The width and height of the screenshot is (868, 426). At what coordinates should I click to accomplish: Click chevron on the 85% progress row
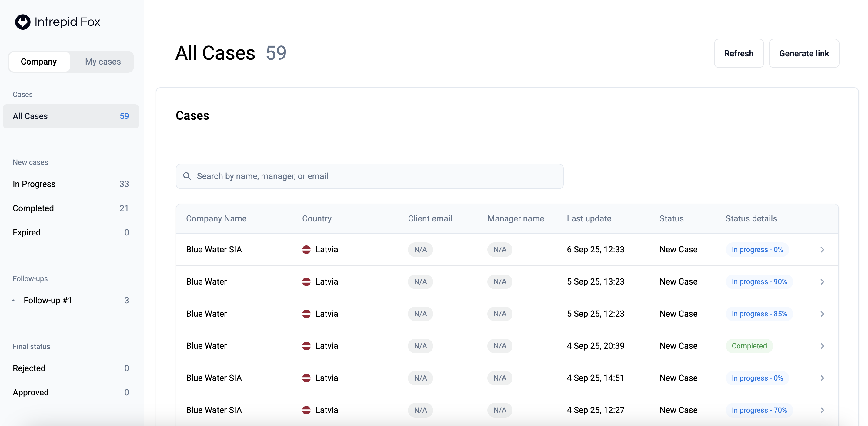pos(822,314)
